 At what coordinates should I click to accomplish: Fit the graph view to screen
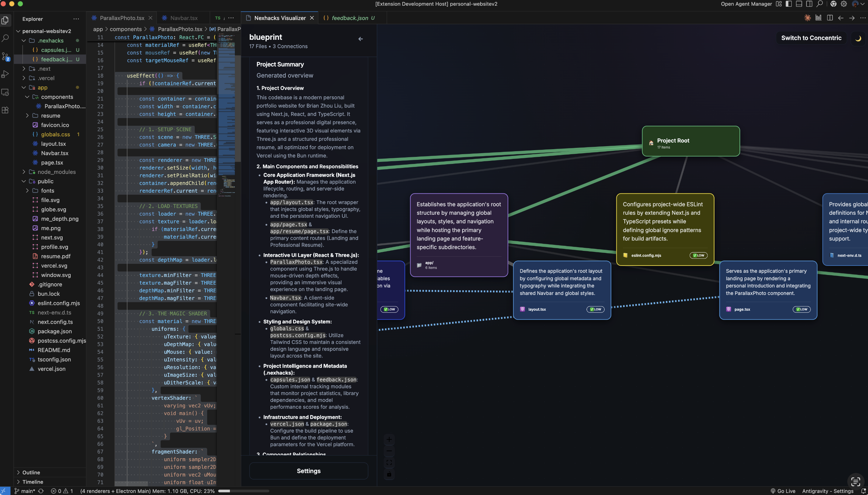pyautogui.click(x=389, y=463)
